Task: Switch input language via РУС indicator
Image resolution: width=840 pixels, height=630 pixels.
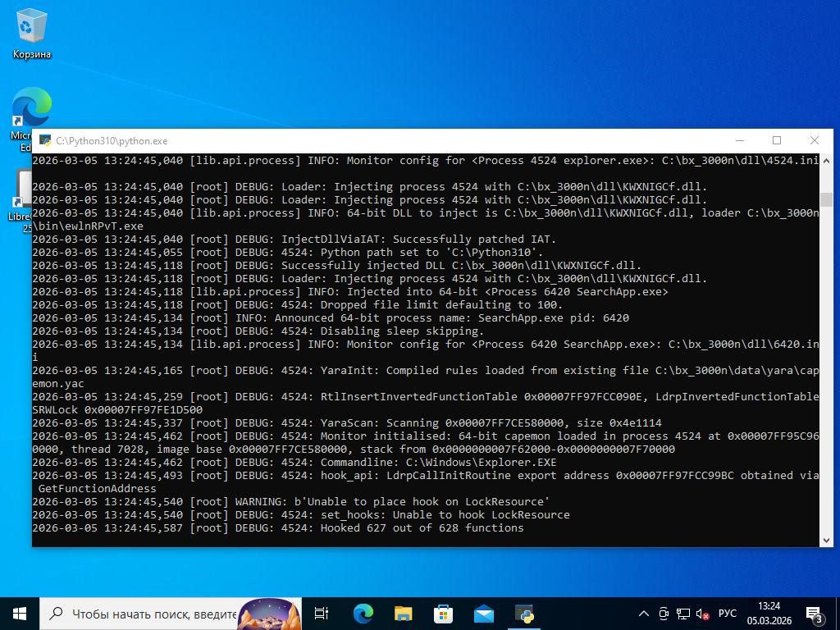Action: (x=728, y=614)
